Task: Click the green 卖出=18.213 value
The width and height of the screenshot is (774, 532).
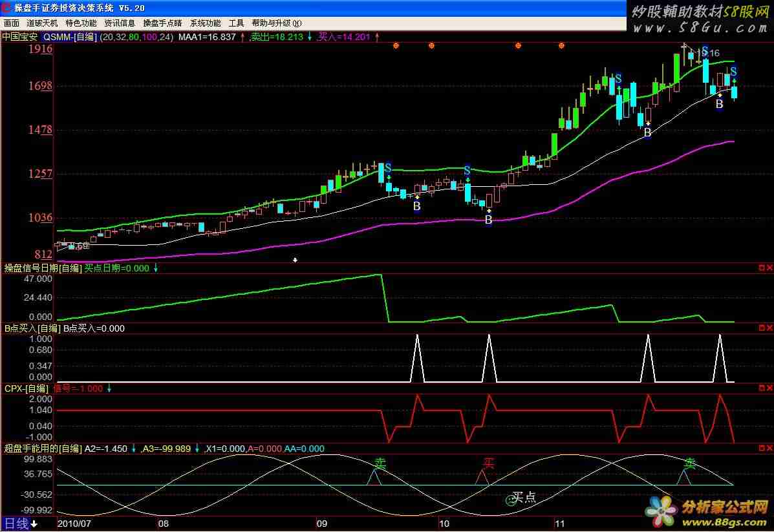Action: click(277, 37)
